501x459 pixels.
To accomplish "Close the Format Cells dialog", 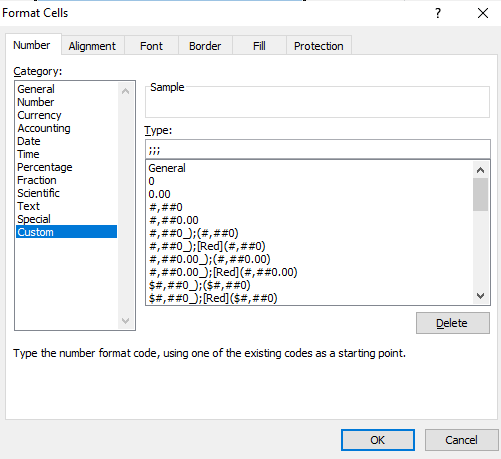I will pyautogui.click(x=483, y=13).
